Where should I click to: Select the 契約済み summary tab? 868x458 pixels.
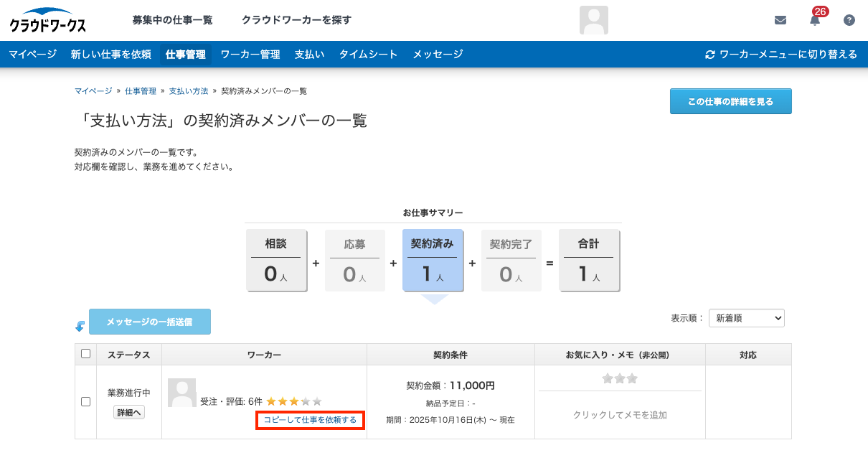coord(433,261)
